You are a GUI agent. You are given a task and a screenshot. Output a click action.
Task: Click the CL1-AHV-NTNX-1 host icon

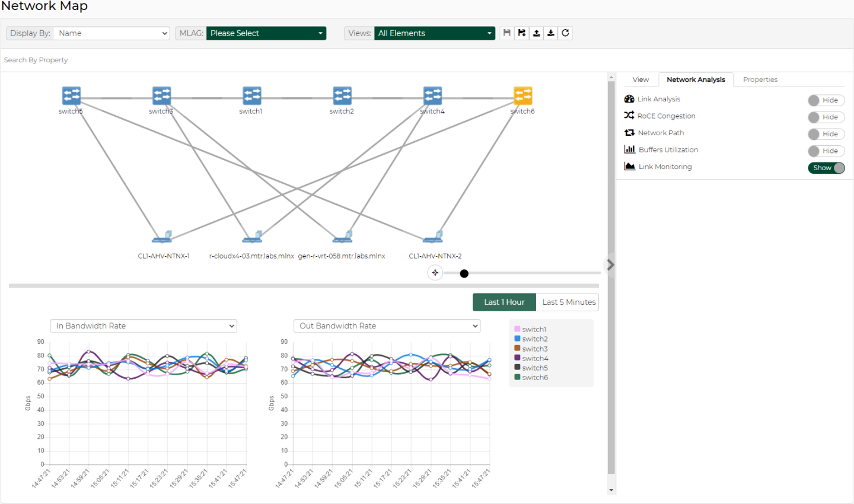(162, 237)
